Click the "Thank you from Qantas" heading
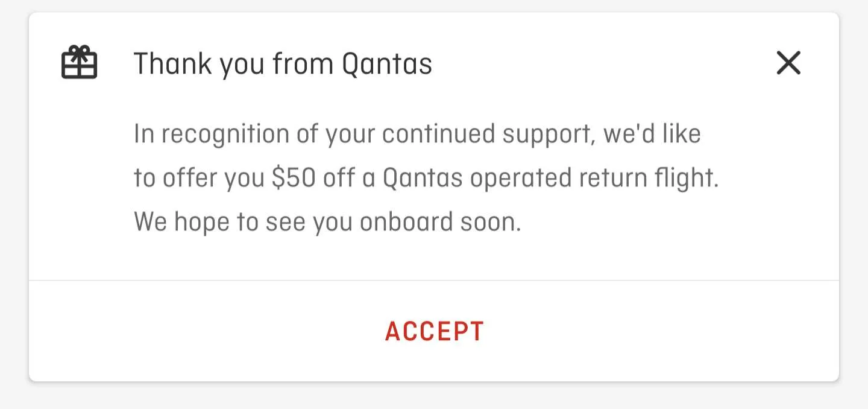Viewport: 868px width, 409px height. tap(283, 63)
